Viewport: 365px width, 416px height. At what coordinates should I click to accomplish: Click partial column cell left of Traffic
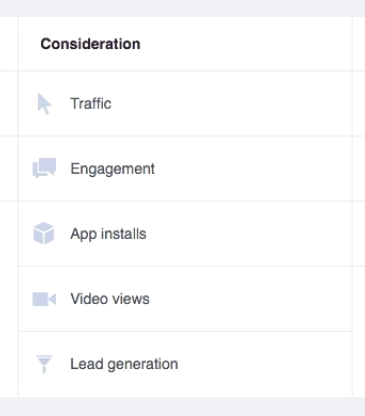9,103
